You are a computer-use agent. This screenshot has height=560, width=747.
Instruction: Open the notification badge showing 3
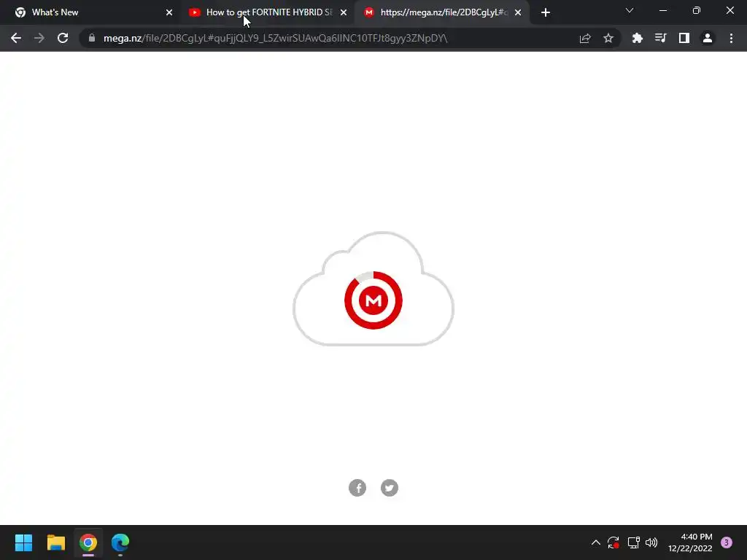point(727,542)
